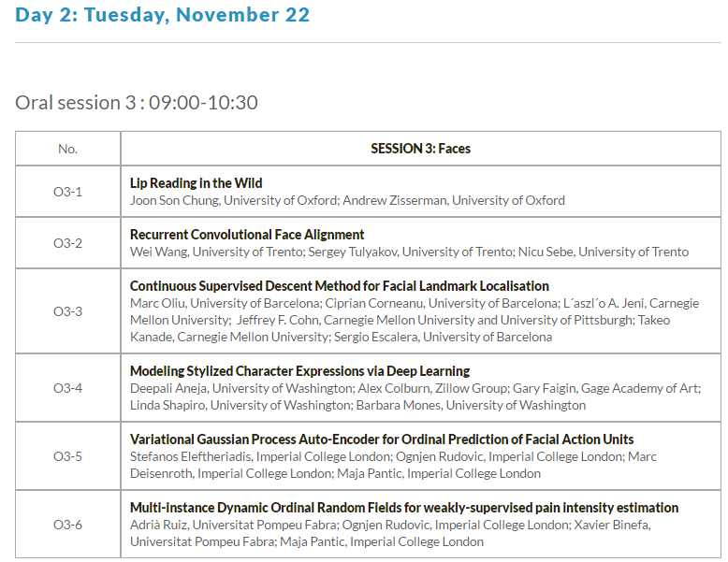Click the 'SESSION 3: Faces' table header

pyautogui.click(x=420, y=149)
